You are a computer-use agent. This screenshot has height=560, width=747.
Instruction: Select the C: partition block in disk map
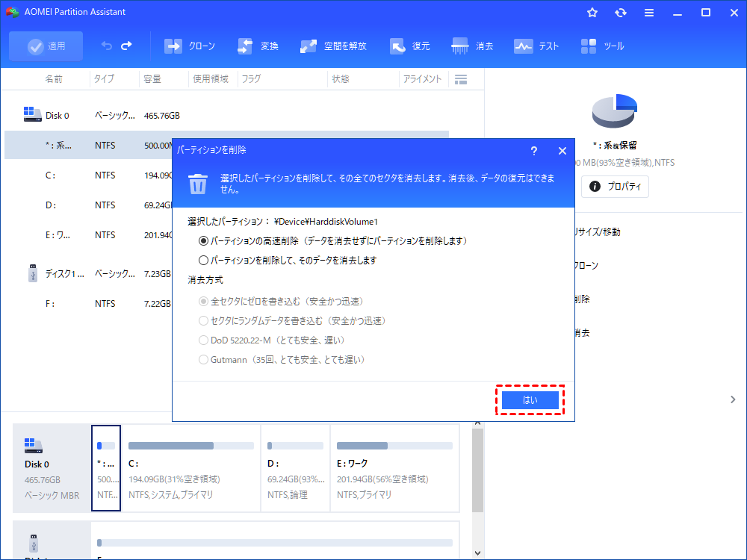coord(191,468)
